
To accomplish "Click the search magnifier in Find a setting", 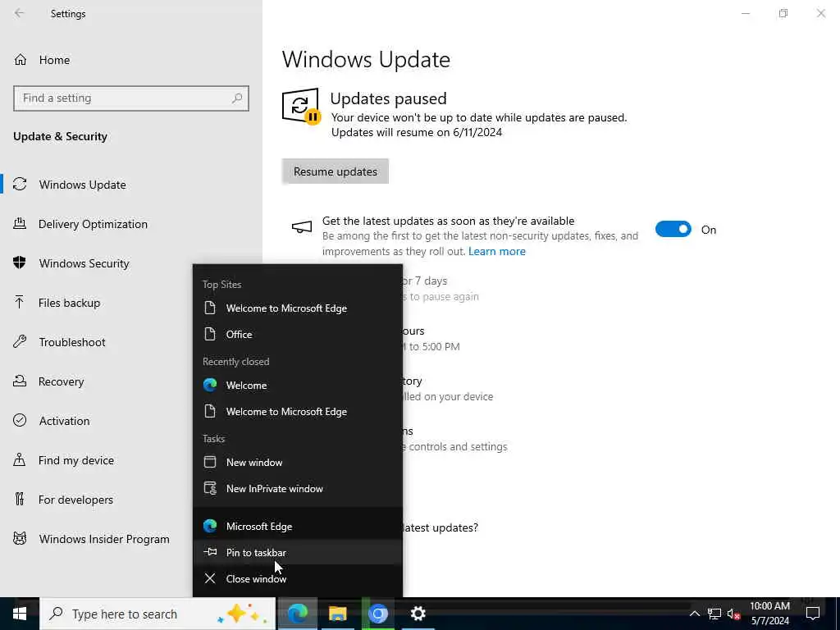I will tap(237, 98).
